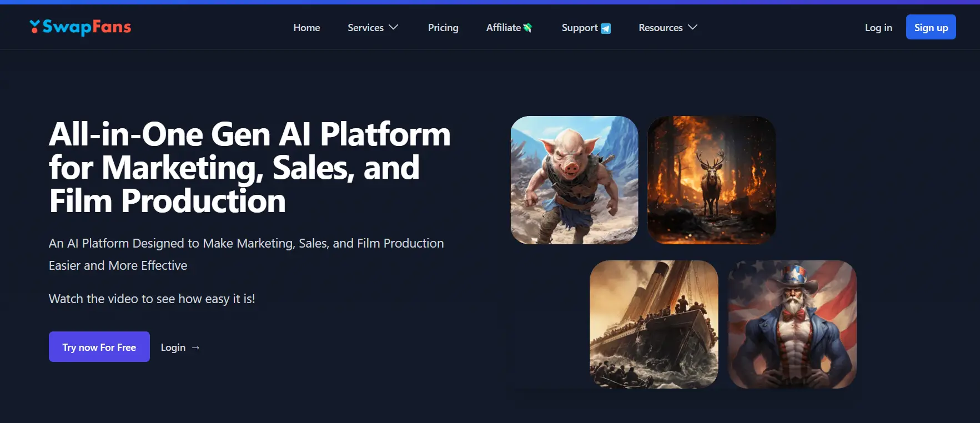The width and height of the screenshot is (980, 423).
Task: Click 'An AI Platform Designed to Make Marketing' text
Action: point(172,243)
